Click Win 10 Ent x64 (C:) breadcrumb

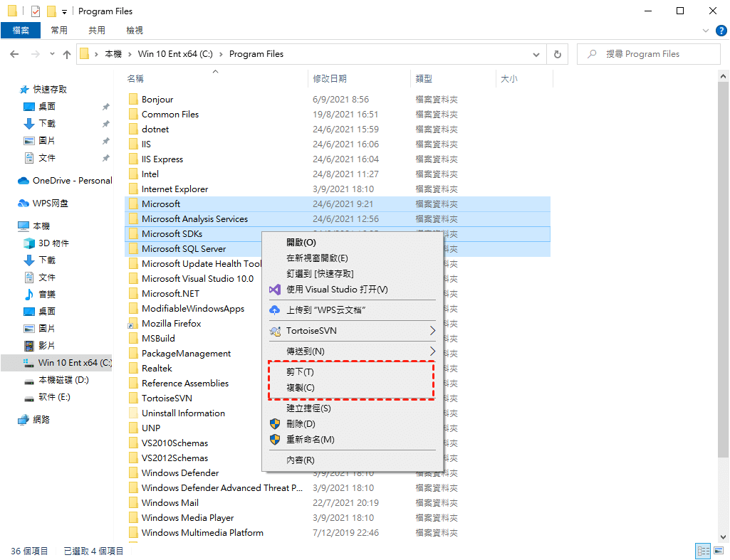click(x=175, y=54)
